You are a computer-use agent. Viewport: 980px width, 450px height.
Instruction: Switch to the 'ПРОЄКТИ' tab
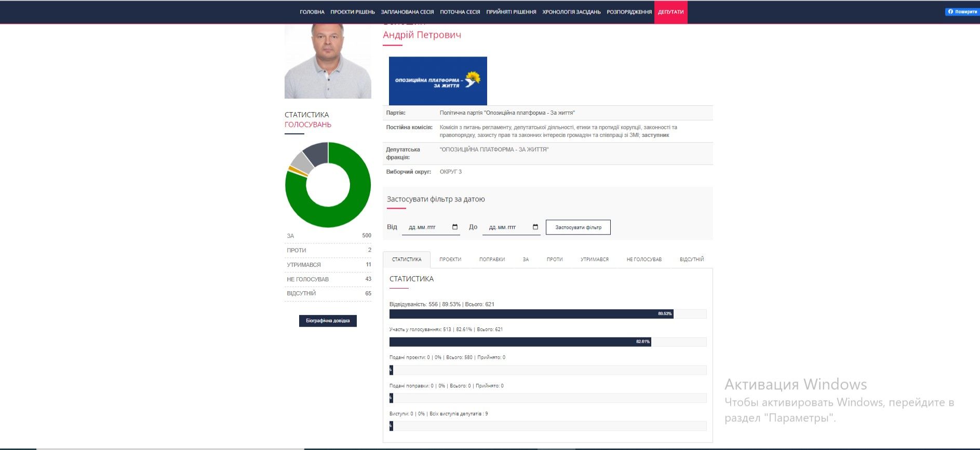tap(450, 260)
